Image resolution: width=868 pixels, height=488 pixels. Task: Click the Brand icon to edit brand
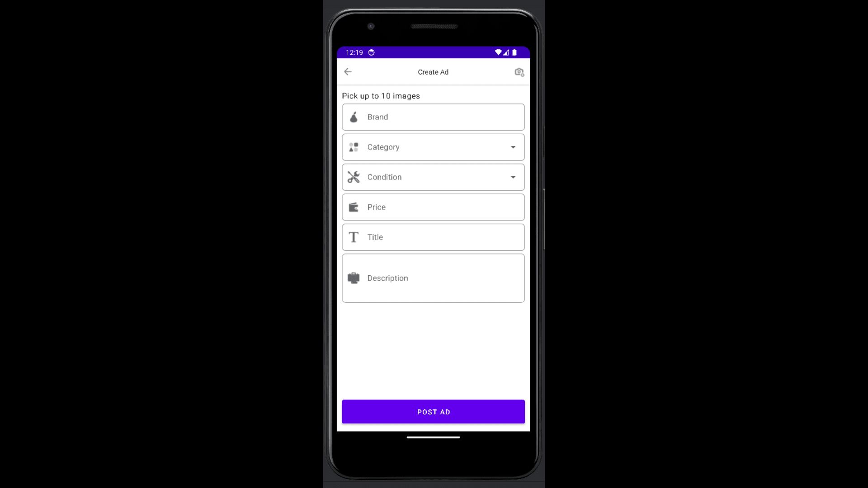[x=353, y=117]
